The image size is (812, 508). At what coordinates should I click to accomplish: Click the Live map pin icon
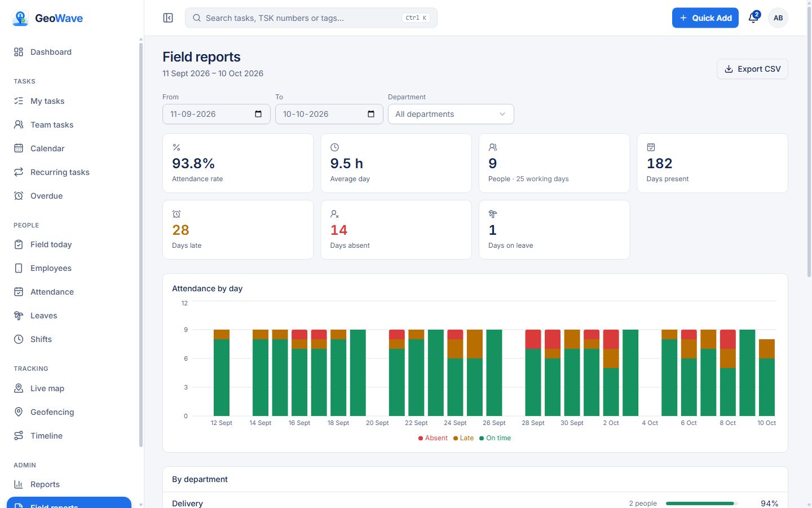(x=19, y=388)
